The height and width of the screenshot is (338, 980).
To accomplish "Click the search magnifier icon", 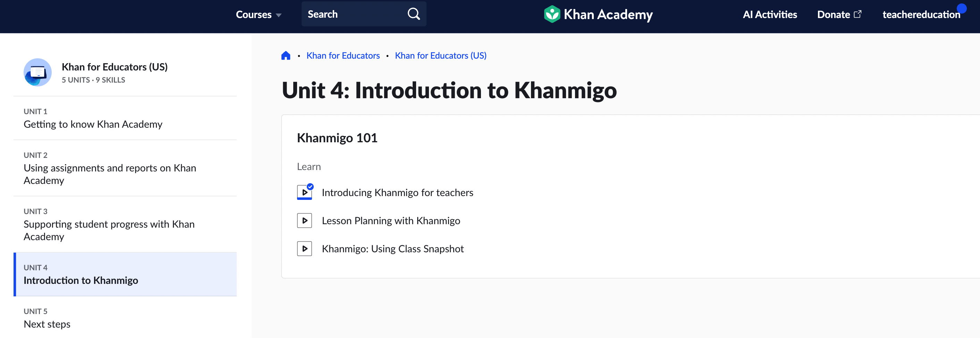I will [x=414, y=14].
